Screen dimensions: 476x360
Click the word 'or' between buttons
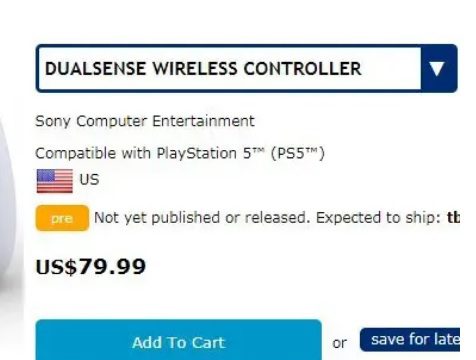pos(340,343)
